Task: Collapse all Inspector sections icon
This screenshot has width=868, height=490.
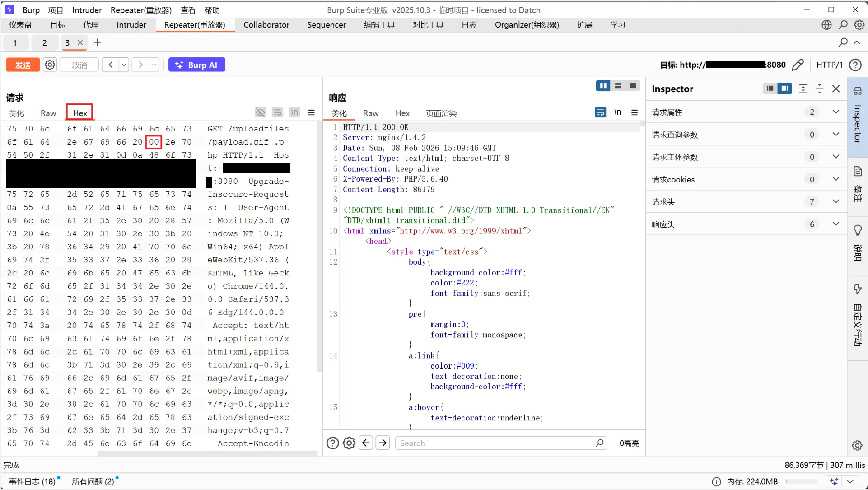Action: click(819, 89)
